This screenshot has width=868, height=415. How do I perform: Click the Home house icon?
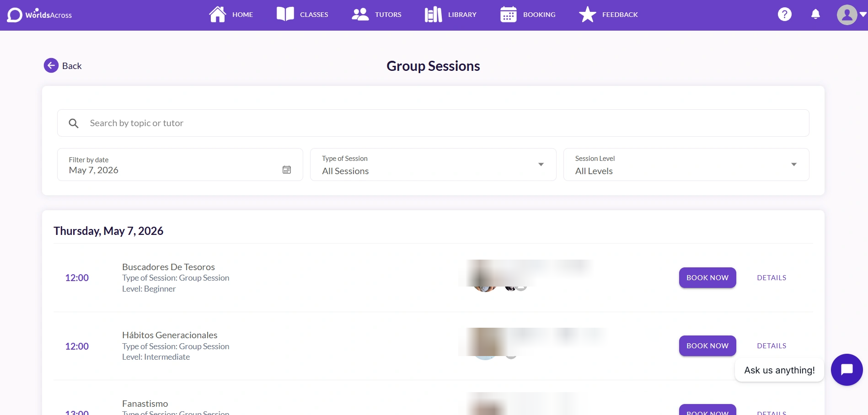pyautogui.click(x=218, y=14)
